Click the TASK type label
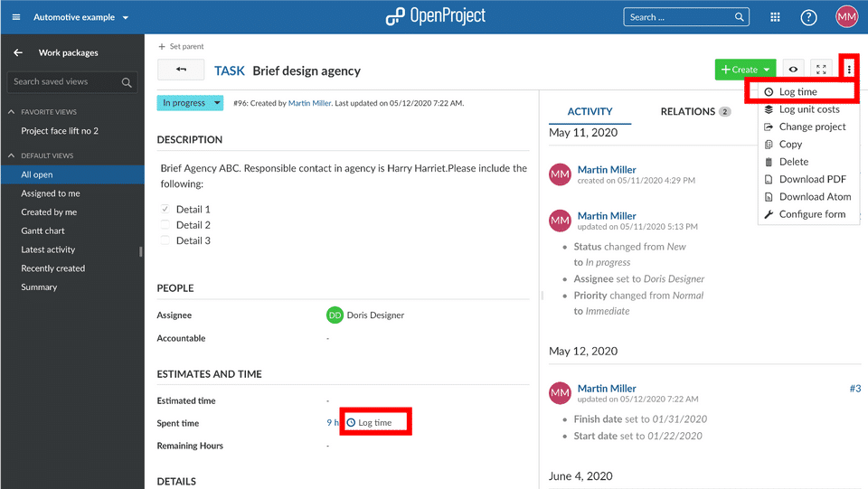The image size is (868, 489). tap(229, 71)
